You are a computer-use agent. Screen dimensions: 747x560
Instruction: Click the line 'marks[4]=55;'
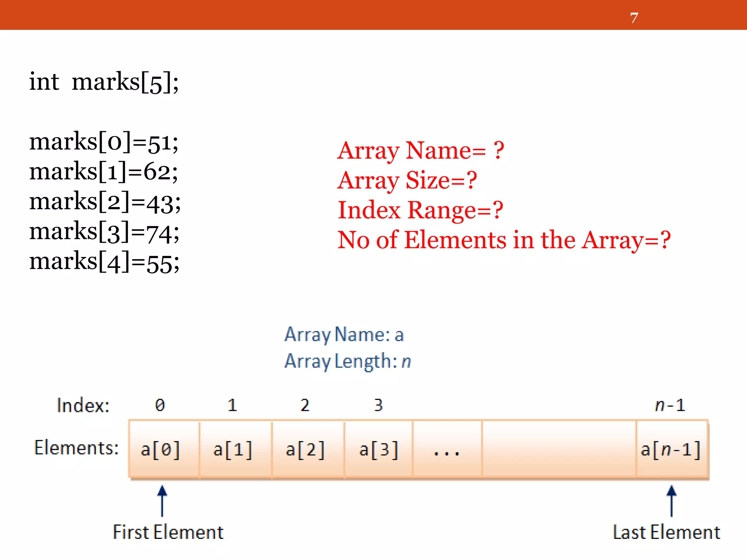point(104,262)
